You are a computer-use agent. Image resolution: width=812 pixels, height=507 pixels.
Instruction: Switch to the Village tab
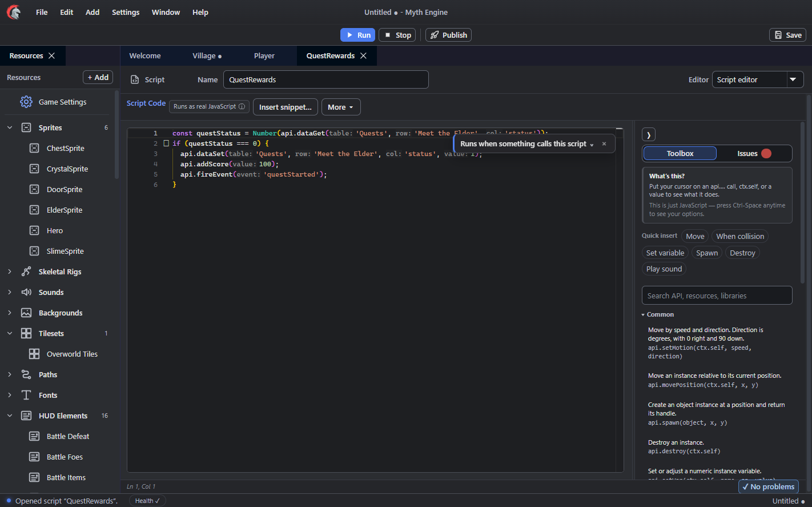click(207, 55)
